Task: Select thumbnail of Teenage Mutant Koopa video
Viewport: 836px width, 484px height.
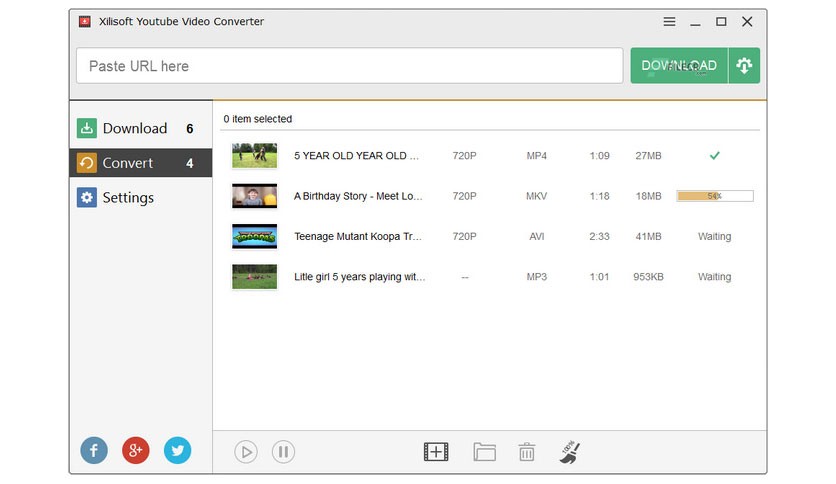Action: (254, 236)
